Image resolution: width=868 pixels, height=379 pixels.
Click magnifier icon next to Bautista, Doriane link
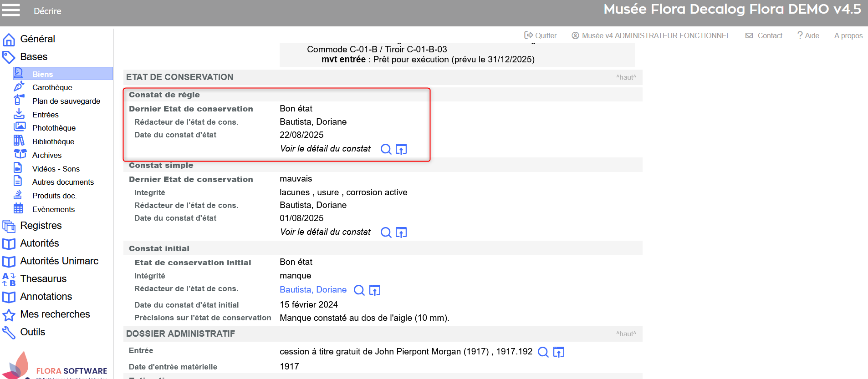[x=359, y=290]
